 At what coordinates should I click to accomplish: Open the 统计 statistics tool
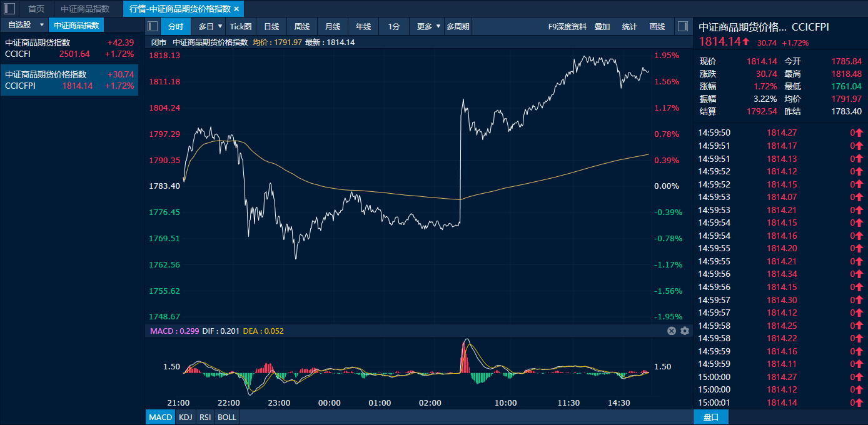pyautogui.click(x=629, y=26)
